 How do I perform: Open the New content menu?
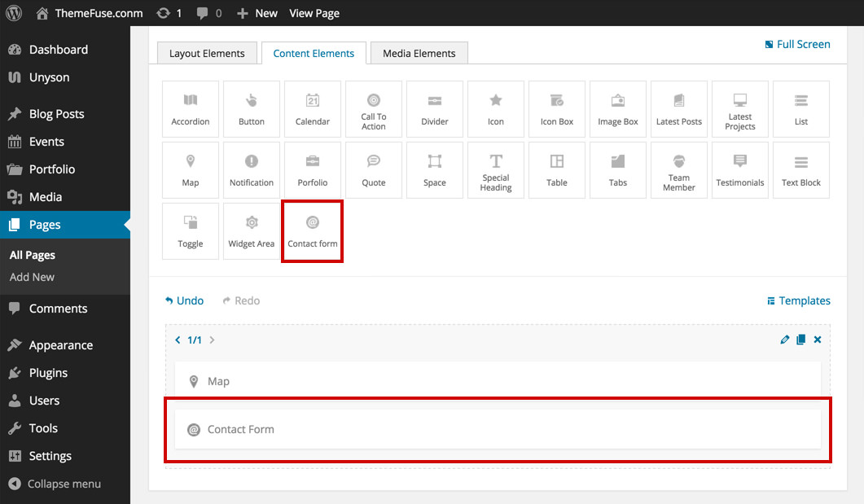click(257, 13)
